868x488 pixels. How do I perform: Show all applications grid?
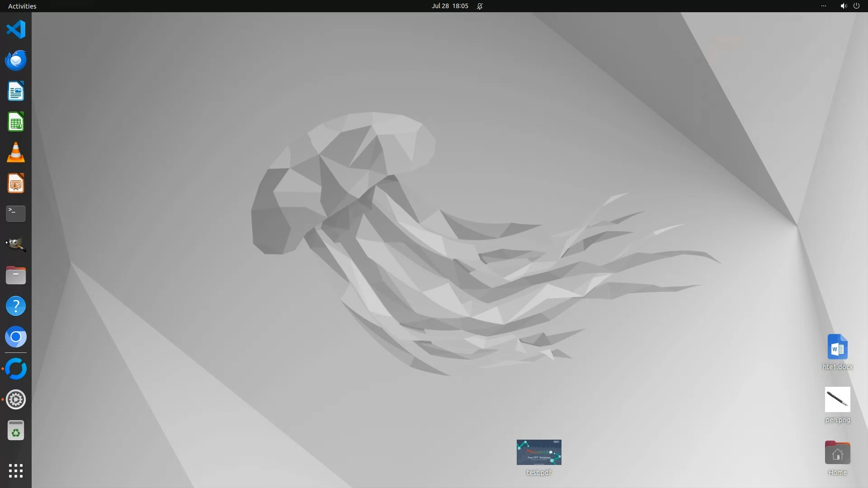(16, 471)
